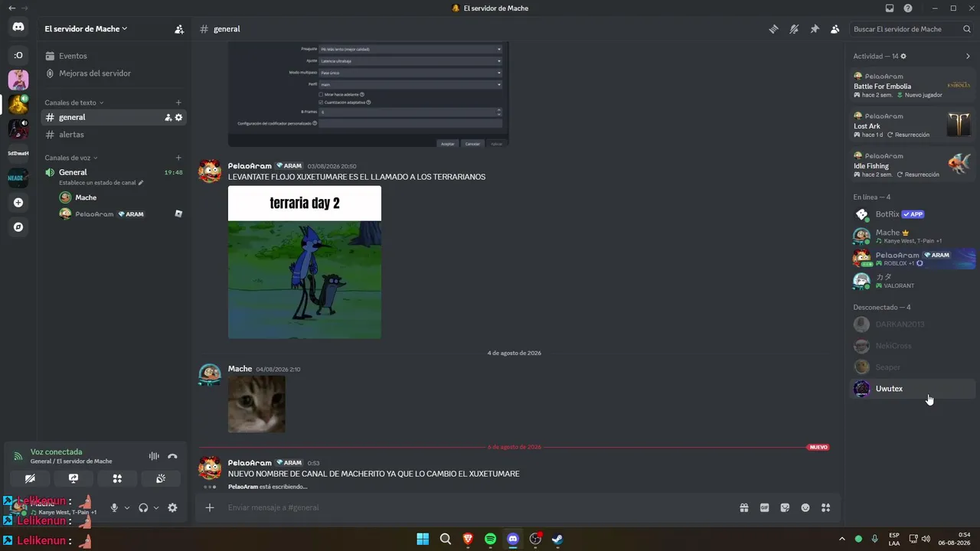Click PelaoAram username on terraria message
The image size is (980, 551).
pos(250,166)
